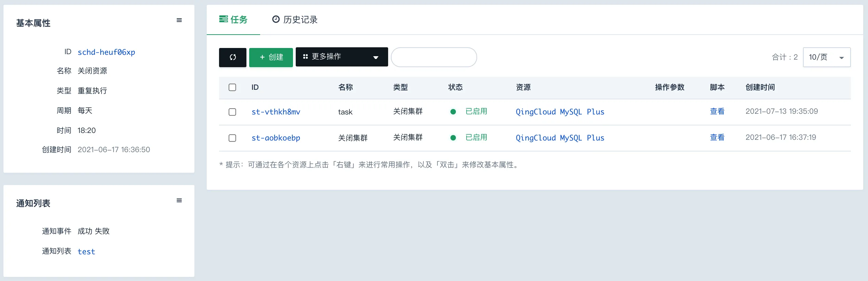Click the 关闭资源 name value
868x281 pixels.
92,71
